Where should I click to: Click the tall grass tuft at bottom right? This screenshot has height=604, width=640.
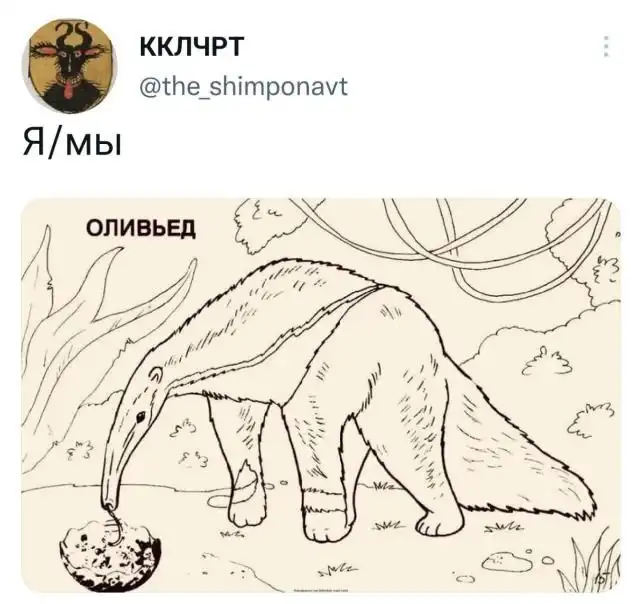[590, 565]
